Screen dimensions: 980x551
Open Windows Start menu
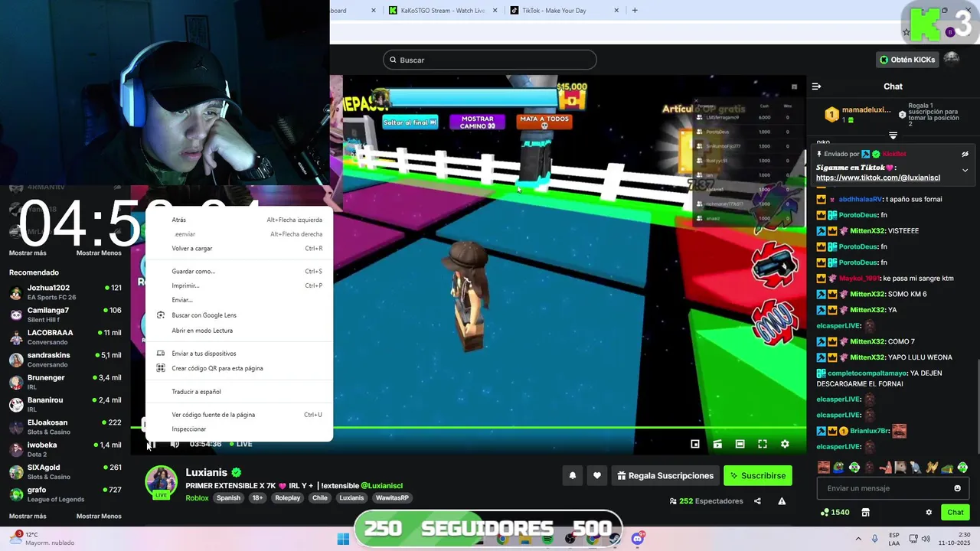[x=343, y=539]
